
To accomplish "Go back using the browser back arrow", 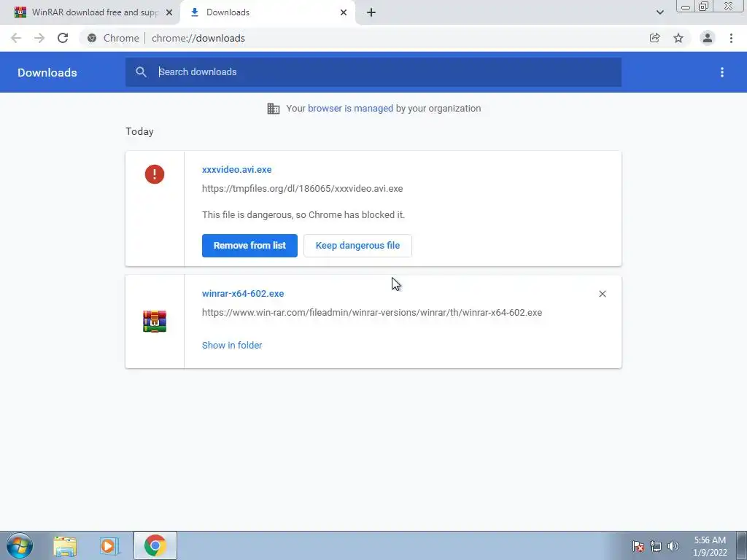I will (16, 38).
